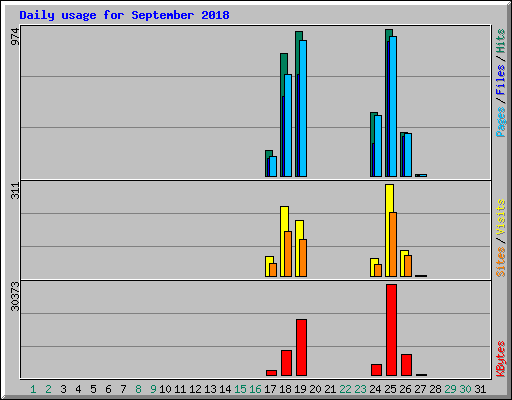This screenshot has width=512, height=400.
Task: Click the title 'Daily usage for September 2018'
Action: (124, 15)
